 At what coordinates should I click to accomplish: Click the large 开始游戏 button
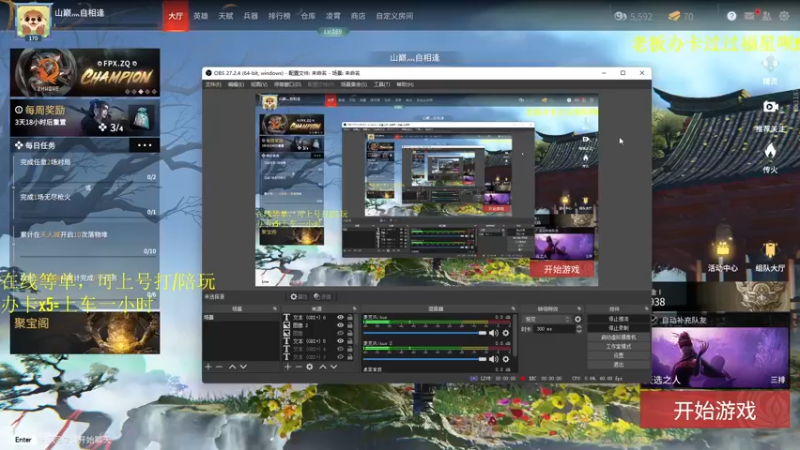pos(715,410)
